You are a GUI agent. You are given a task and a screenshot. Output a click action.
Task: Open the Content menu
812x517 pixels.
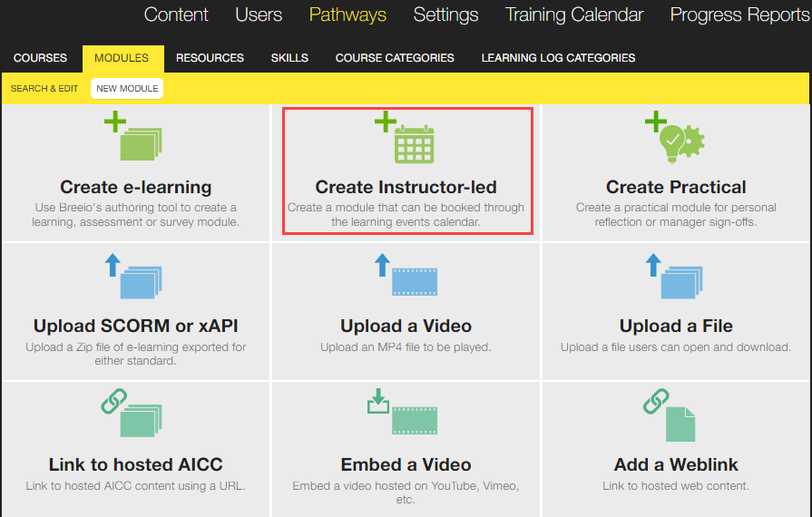pyautogui.click(x=176, y=15)
